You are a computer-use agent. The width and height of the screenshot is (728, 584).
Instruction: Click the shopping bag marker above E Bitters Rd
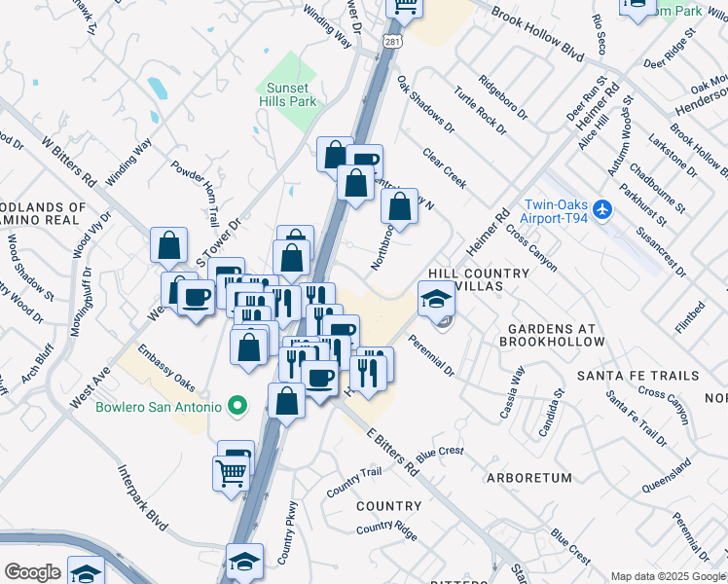287,402
